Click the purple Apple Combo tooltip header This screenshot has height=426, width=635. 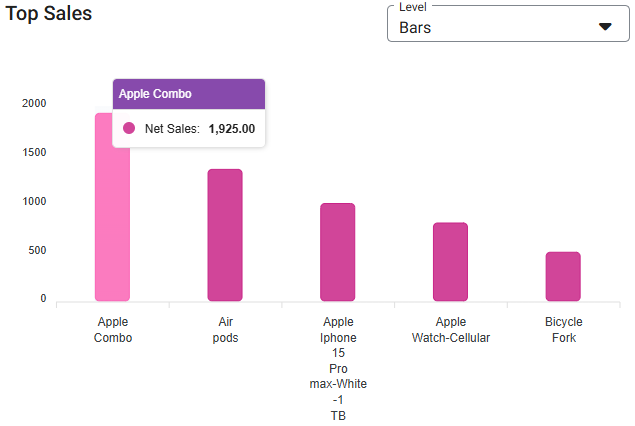pyautogui.click(x=188, y=94)
